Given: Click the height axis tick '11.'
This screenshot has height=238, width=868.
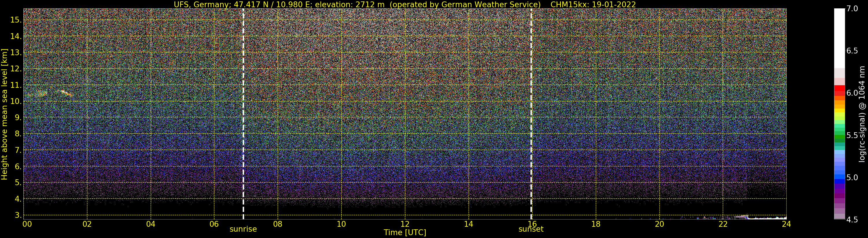Looking at the screenshot, I should point(16,85).
